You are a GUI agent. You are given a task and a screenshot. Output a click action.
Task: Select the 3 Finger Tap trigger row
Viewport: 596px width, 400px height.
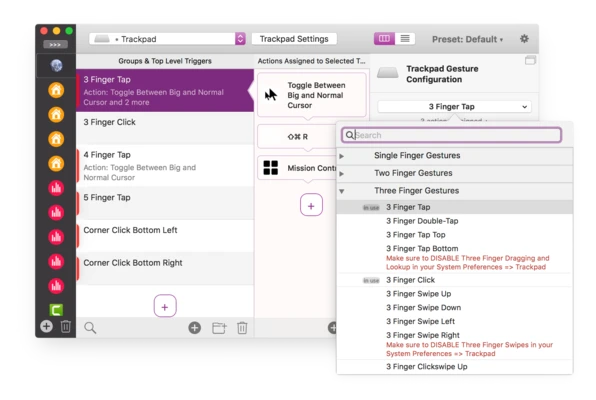(x=165, y=90)
